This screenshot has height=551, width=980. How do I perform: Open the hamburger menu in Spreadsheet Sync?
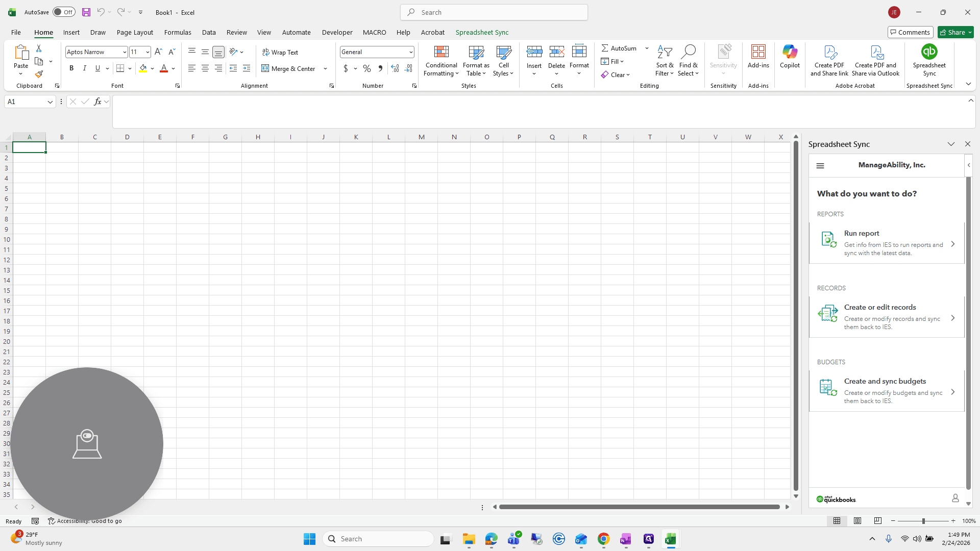(820, 166)
